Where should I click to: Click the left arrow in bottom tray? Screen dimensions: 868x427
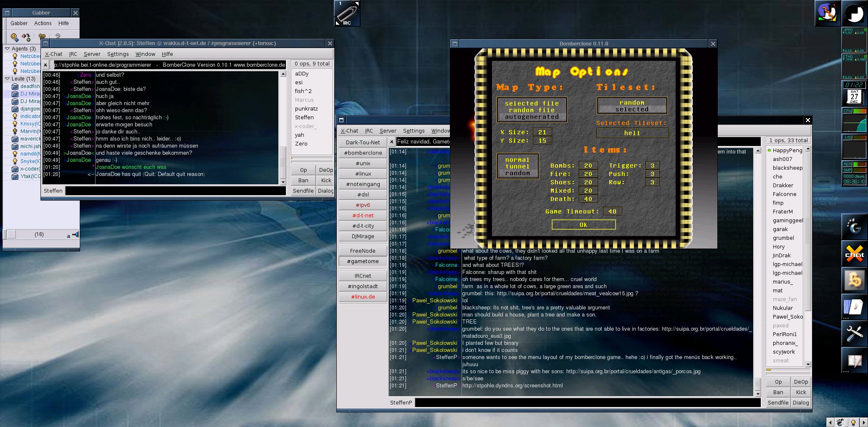[830, 422]
